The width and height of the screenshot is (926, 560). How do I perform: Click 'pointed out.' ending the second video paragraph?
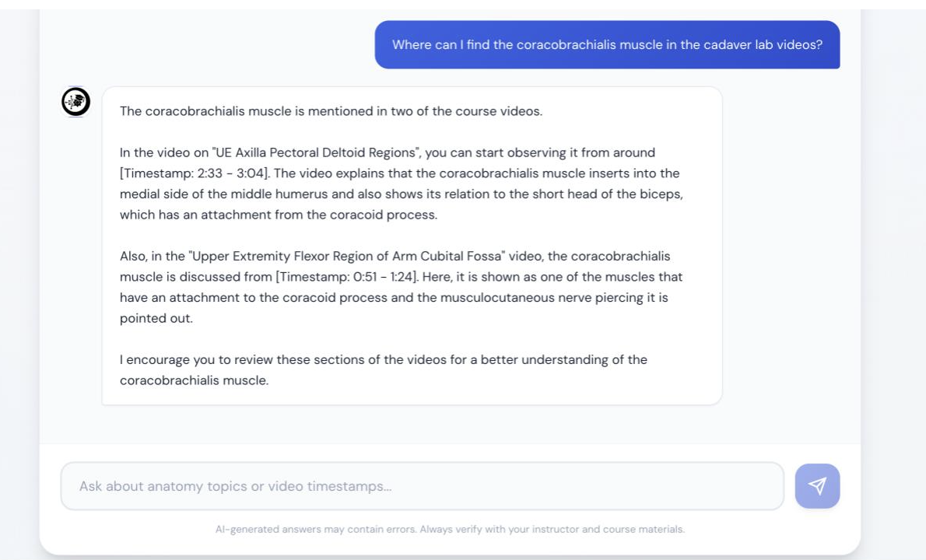pyautogui.click(x=156, y=318)
